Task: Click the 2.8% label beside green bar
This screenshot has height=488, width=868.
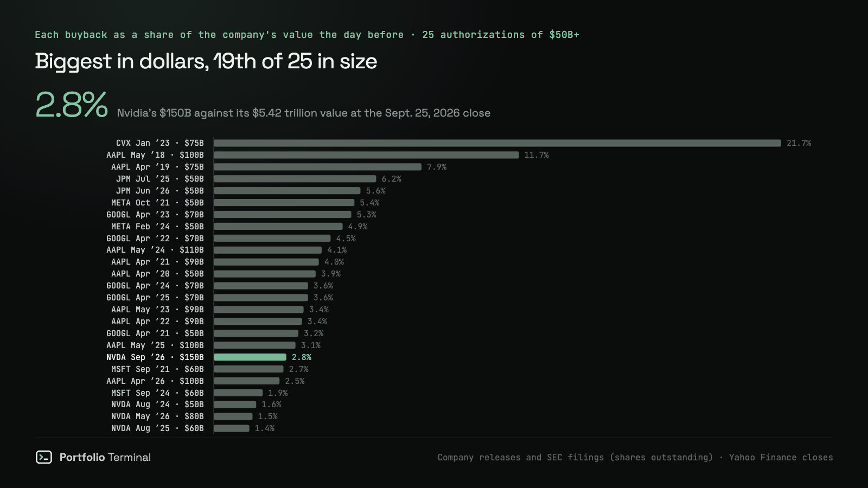Action: pos(302,357)
